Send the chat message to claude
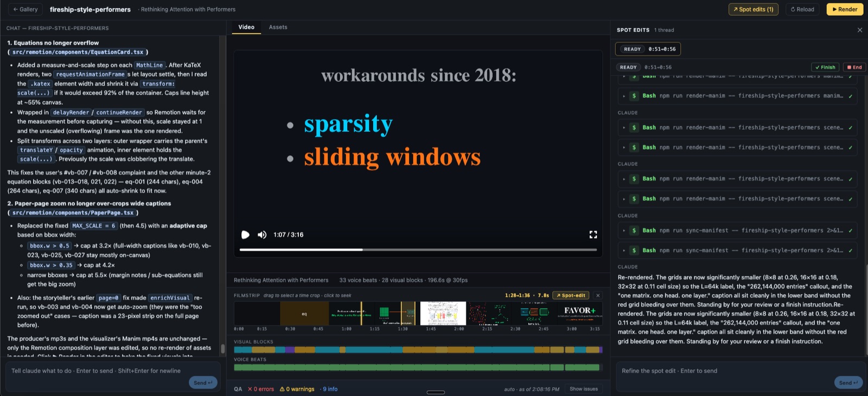Screen dimensions: 868x396 coord(203,383)
